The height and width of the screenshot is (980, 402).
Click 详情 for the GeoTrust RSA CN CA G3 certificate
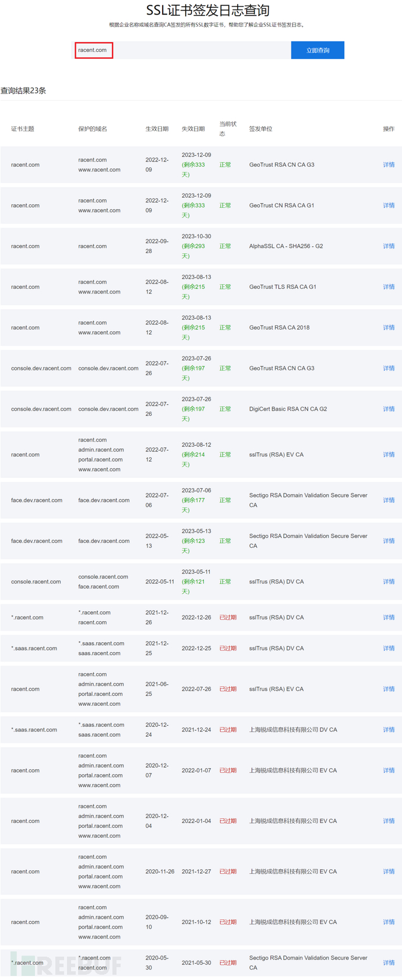point(389,164)
